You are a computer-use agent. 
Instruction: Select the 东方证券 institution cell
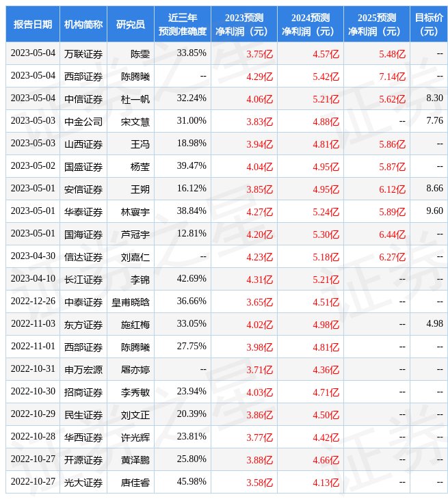(83, 325)
